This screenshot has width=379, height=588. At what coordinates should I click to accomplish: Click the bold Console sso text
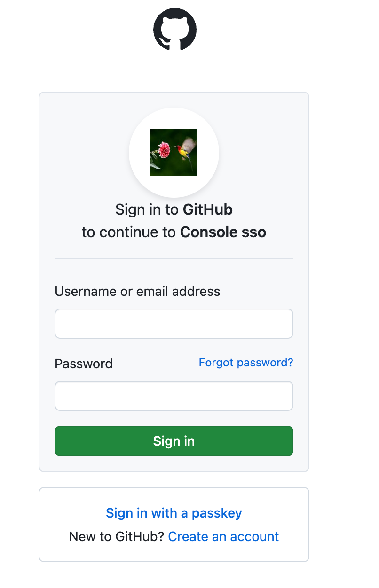click(223, 232)
